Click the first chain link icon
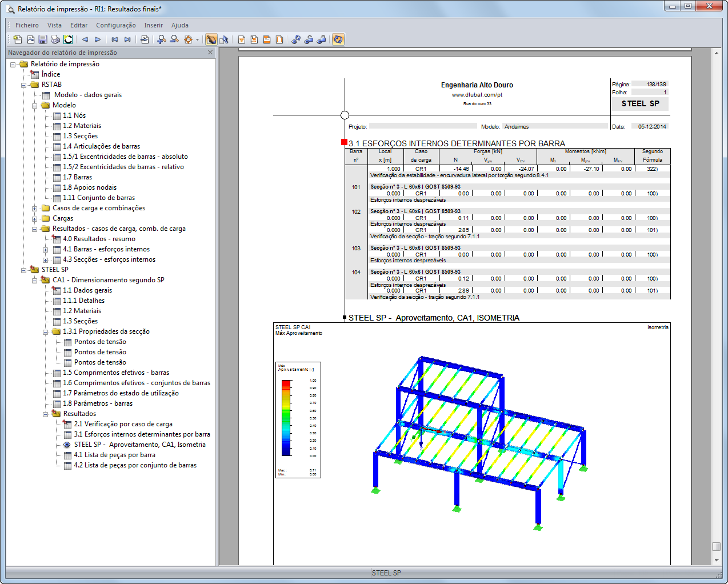 [x=296, y=39]
